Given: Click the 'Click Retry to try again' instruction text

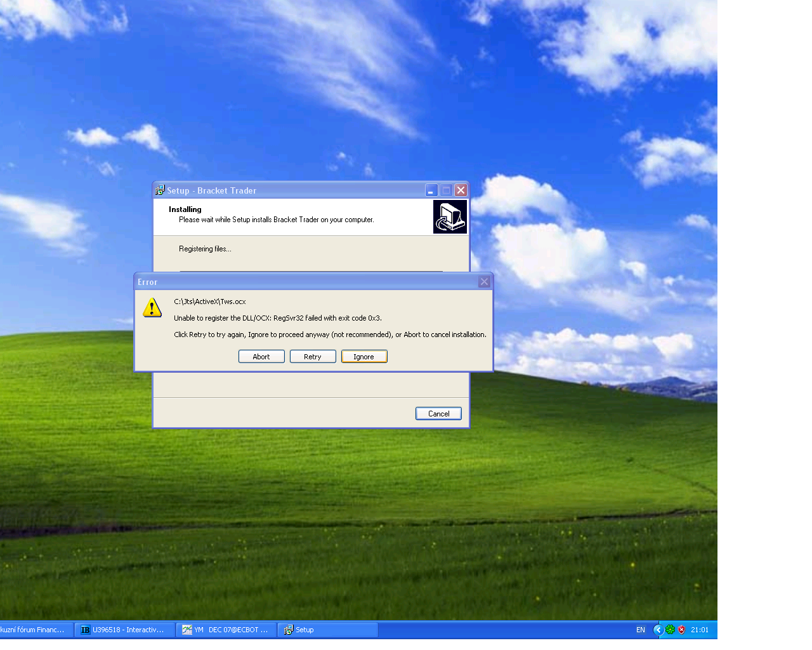Looking at the screenshot, I should (330, 335).
